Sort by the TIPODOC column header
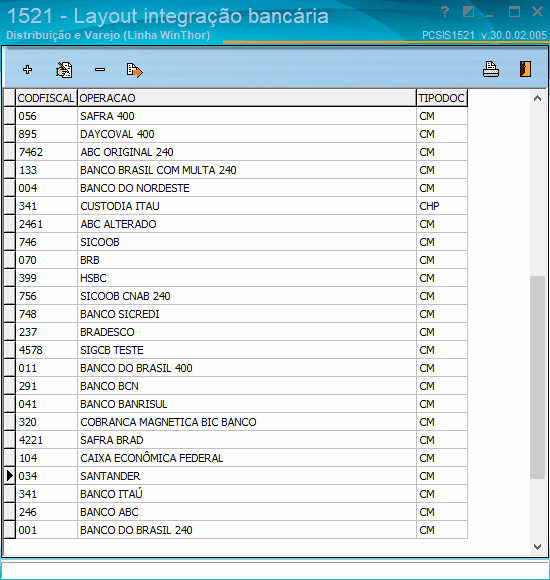 pyautogui.click(x=442, y=98)
